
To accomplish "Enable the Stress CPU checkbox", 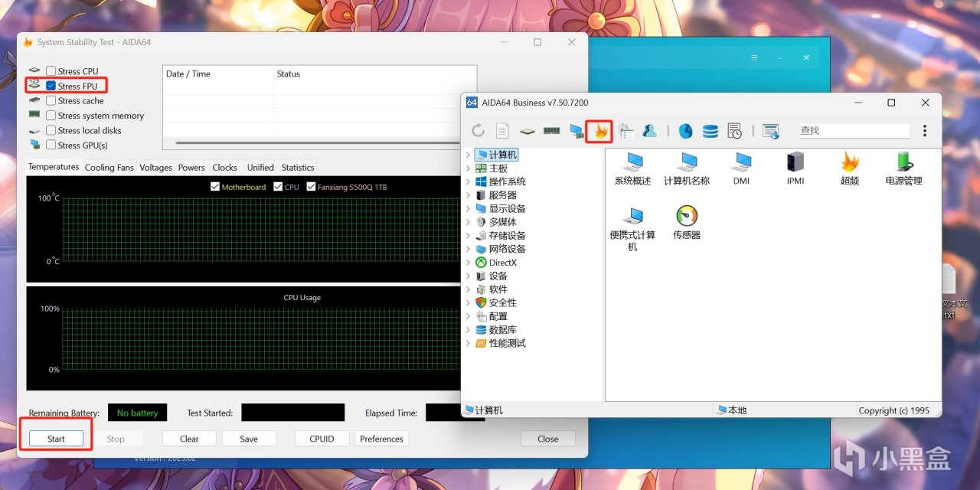I will point(51,71).
